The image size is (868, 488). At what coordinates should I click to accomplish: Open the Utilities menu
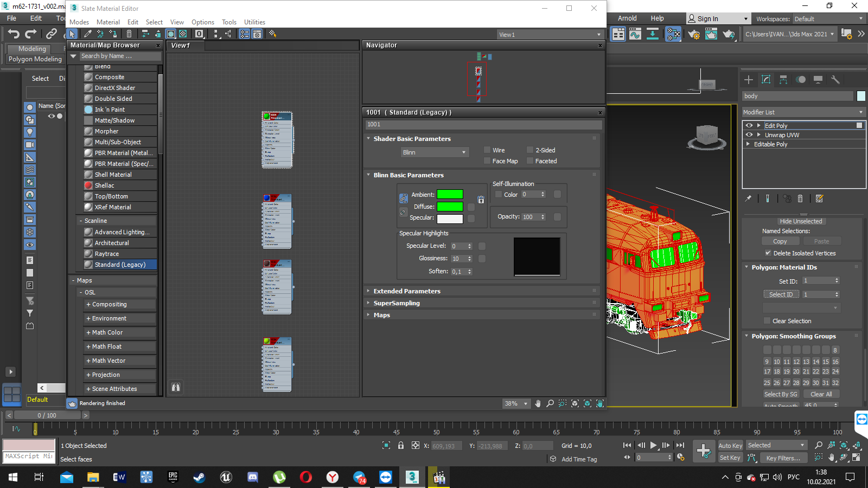tap(254, 22)
